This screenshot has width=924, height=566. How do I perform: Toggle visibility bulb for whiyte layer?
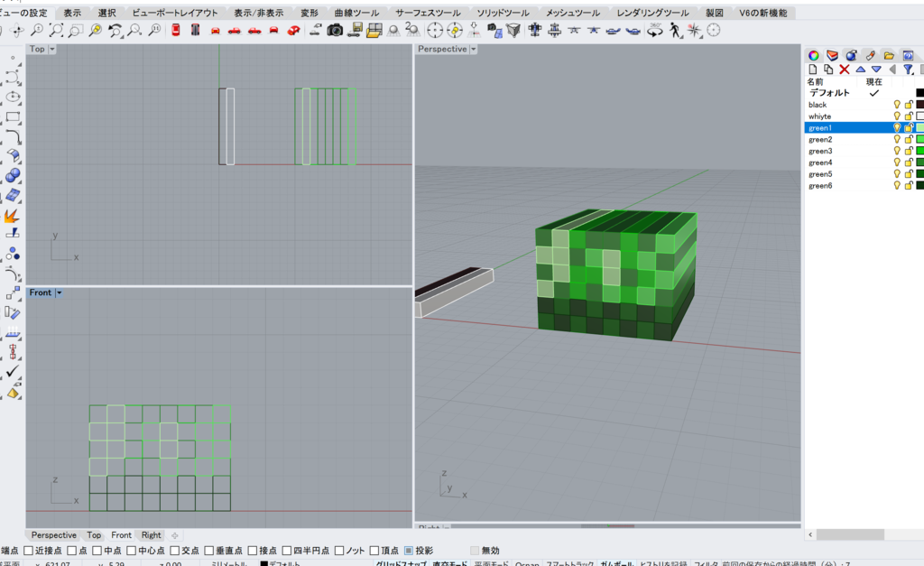click(897, 116)
